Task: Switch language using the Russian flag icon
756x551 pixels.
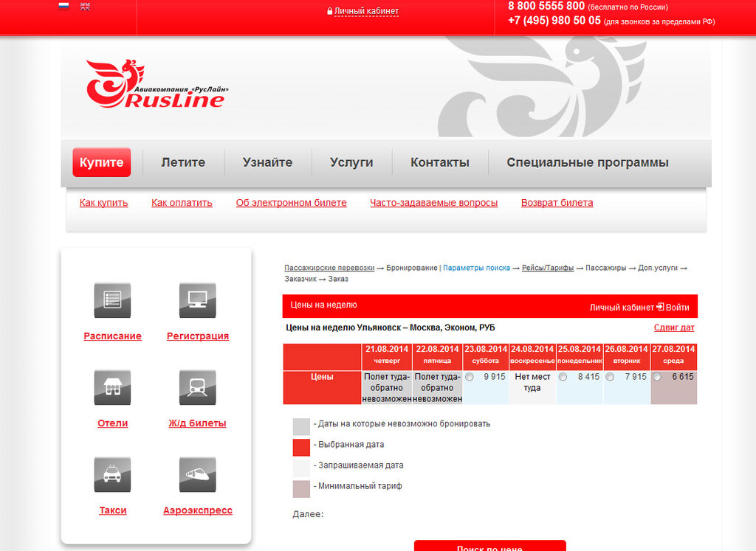Action: [63, 6]
